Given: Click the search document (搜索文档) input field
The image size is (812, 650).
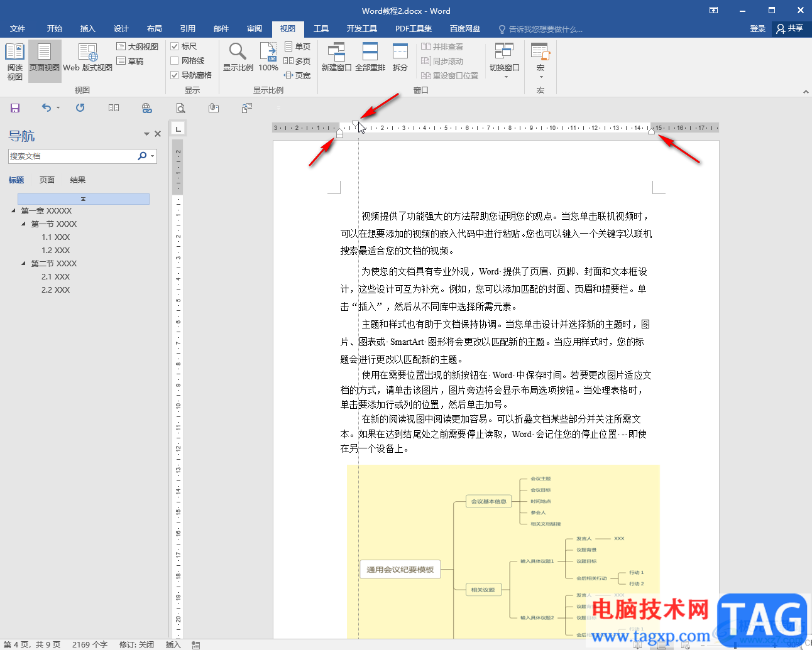Looking at the screenshot, I should (72, 156).
